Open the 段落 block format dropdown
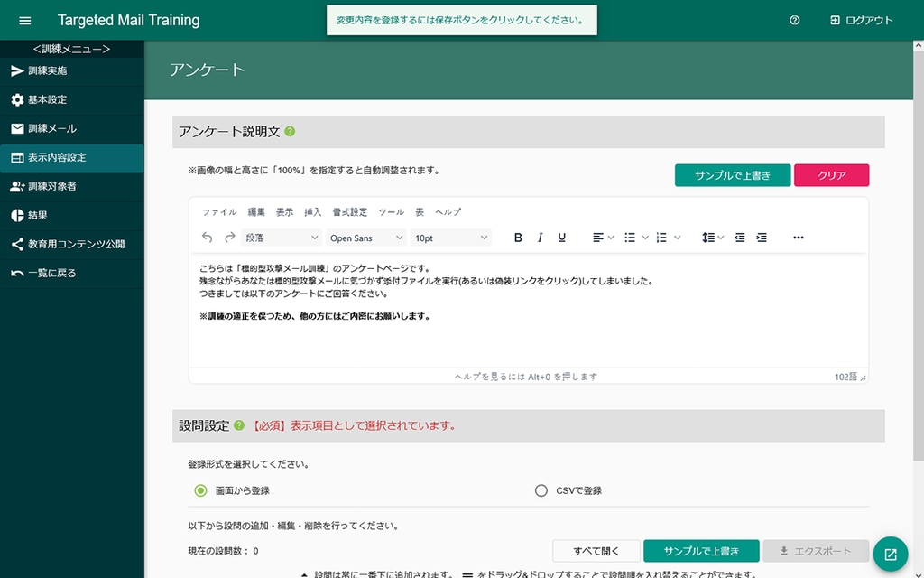Screen dimensions: 924x578 (282, 238)
